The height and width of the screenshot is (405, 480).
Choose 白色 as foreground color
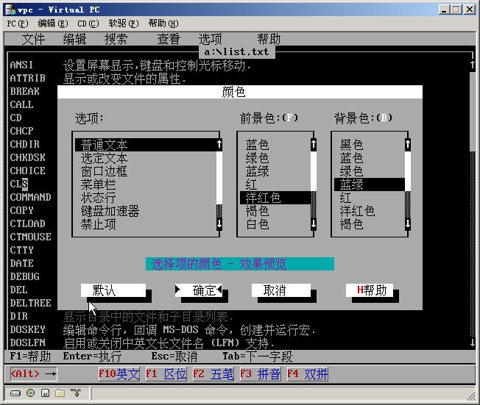click(275, 224)
